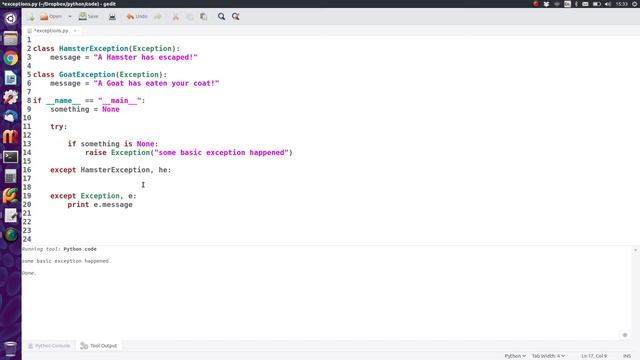Image resolution: width=640 pixels, height=360 pixels.
Task: Close the bottom panel with its close button
Action: (x=636, y=250)
